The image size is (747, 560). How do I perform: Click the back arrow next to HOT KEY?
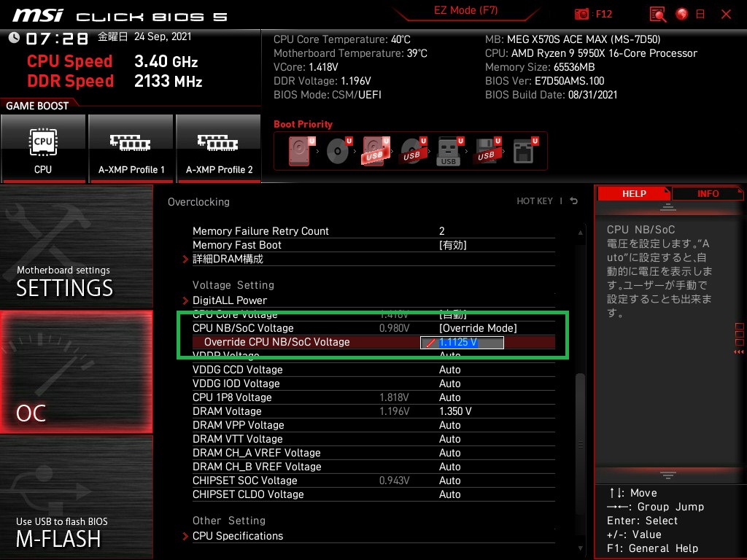574,201
